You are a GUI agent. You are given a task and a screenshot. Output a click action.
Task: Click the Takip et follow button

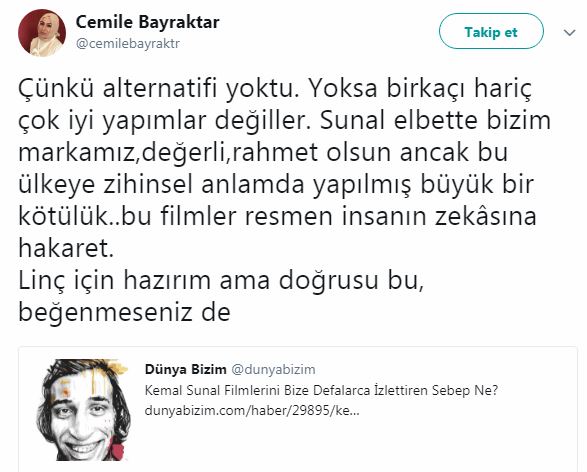pos(491,31)
